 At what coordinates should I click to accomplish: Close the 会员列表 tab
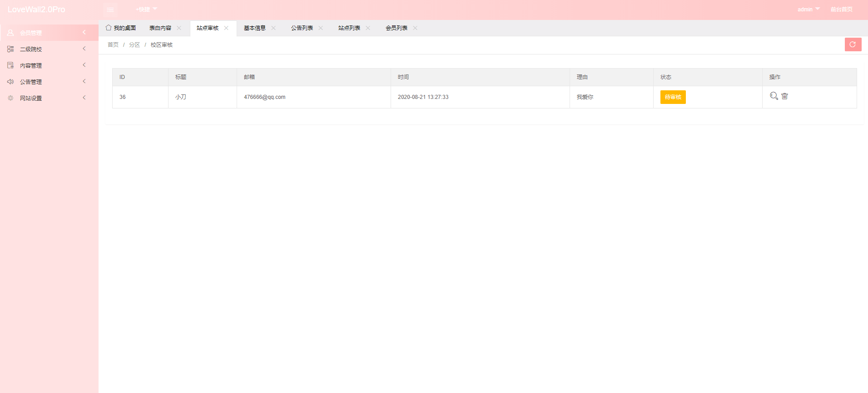[415, 28]
